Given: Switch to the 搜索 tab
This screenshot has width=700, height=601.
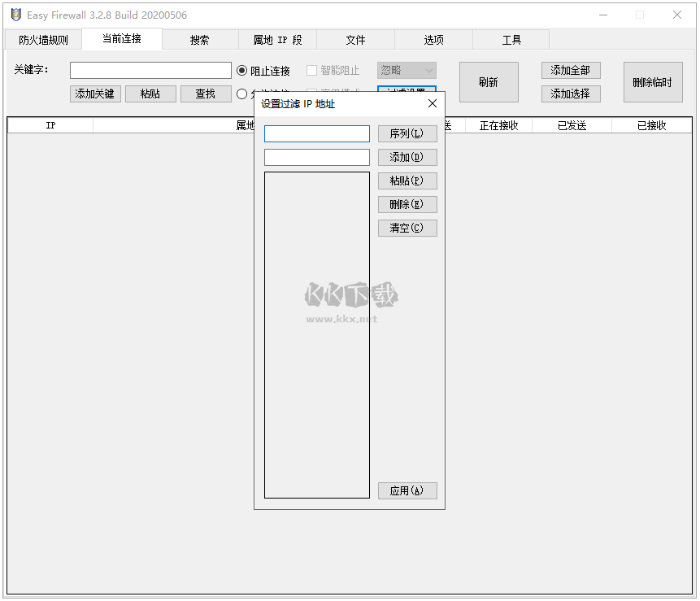Looking at the screenshot, I should tap(199, 39).
